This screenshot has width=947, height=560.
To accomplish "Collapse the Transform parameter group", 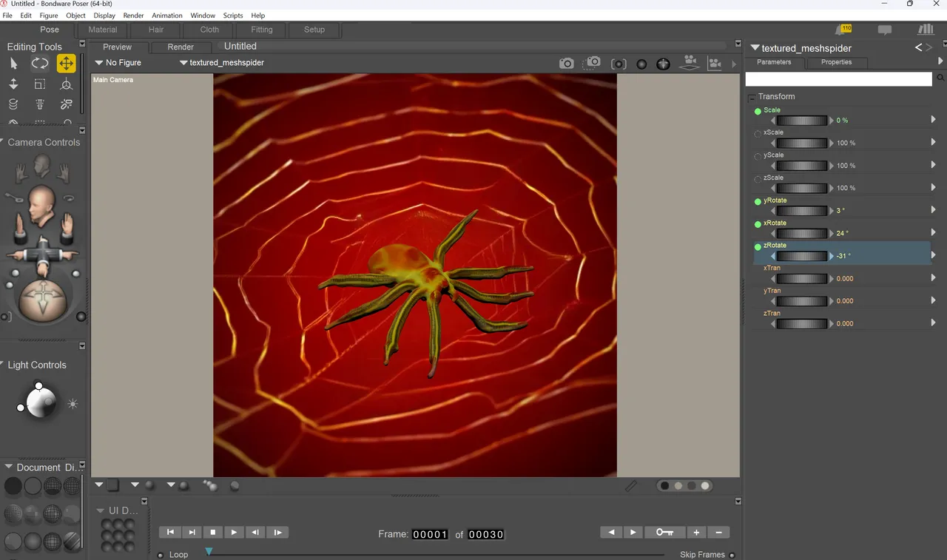I will pyautogui.click(x=752, y=97).
